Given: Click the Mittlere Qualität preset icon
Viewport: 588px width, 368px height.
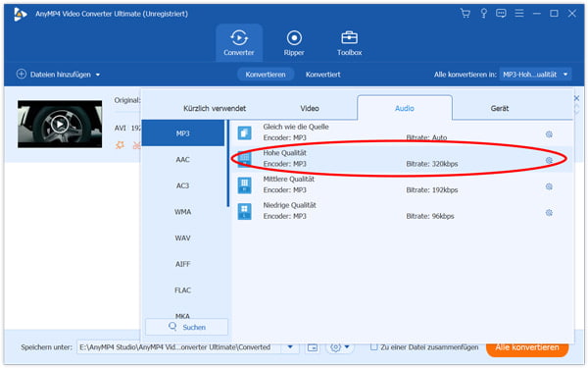Looking at the screenshot, I should (x=244, y=184).
